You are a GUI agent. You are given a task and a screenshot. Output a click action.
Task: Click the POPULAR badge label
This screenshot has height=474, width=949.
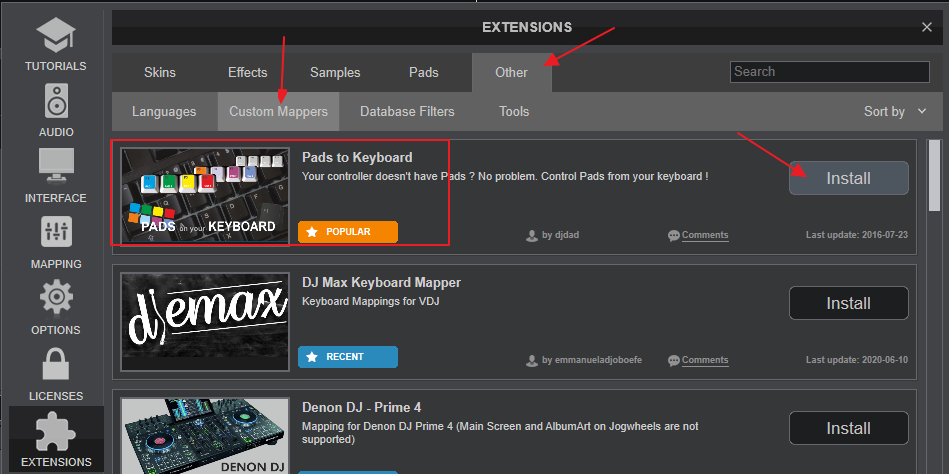348,232
